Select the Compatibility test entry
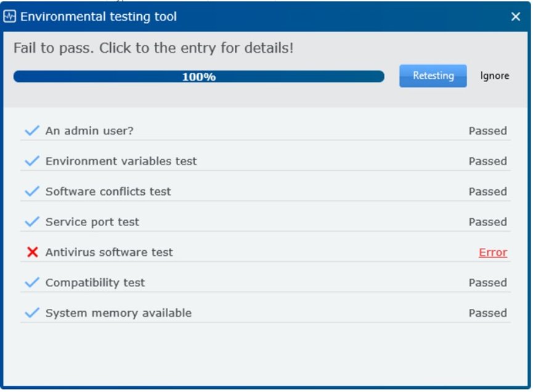Viewport: 533px width, 392px height. click(265, 282)
